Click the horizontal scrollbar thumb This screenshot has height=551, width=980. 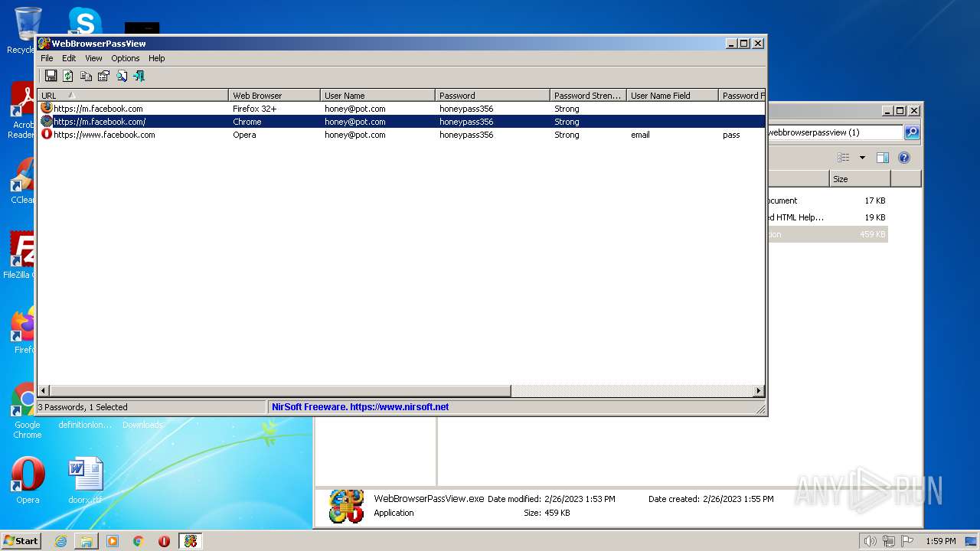pos(280,390)
